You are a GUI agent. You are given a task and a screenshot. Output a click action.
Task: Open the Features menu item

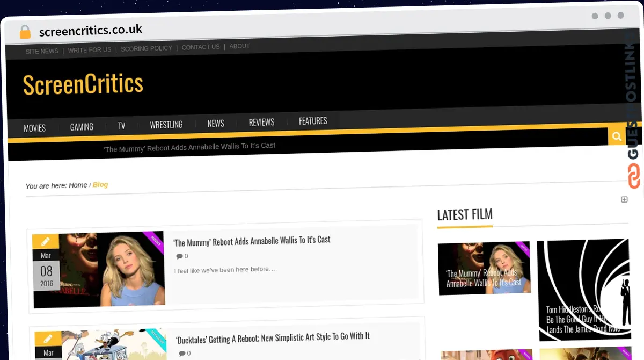(313, 121)
